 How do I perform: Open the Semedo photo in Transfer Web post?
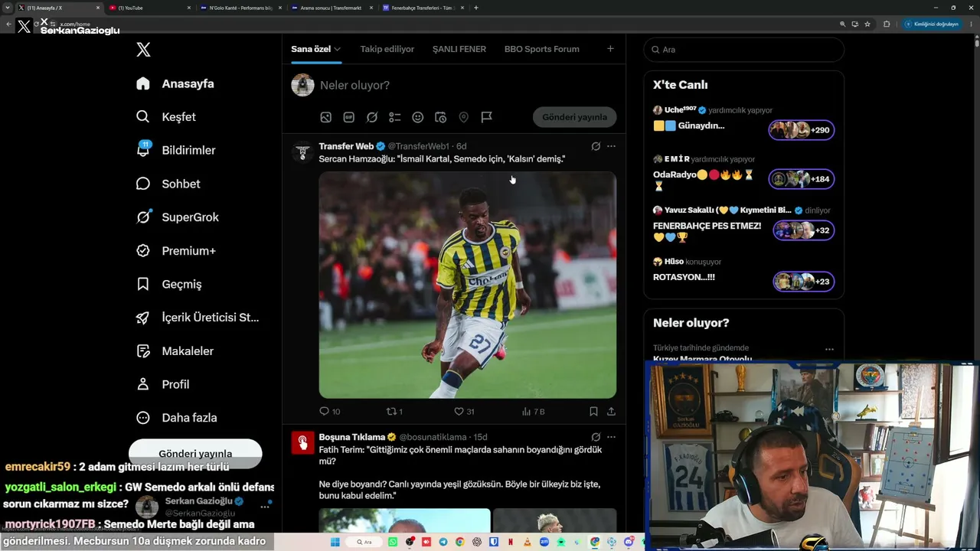point(468,285)
